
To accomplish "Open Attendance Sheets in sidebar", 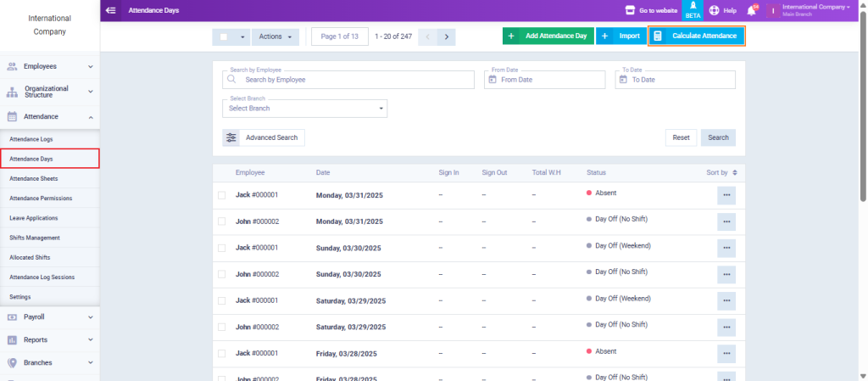I will [x=50, y=179].
